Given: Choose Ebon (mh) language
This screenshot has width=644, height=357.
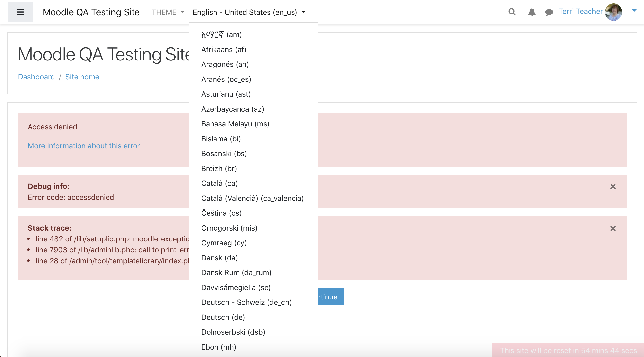Looking at the screenshot, I should (x=253, y=347).
